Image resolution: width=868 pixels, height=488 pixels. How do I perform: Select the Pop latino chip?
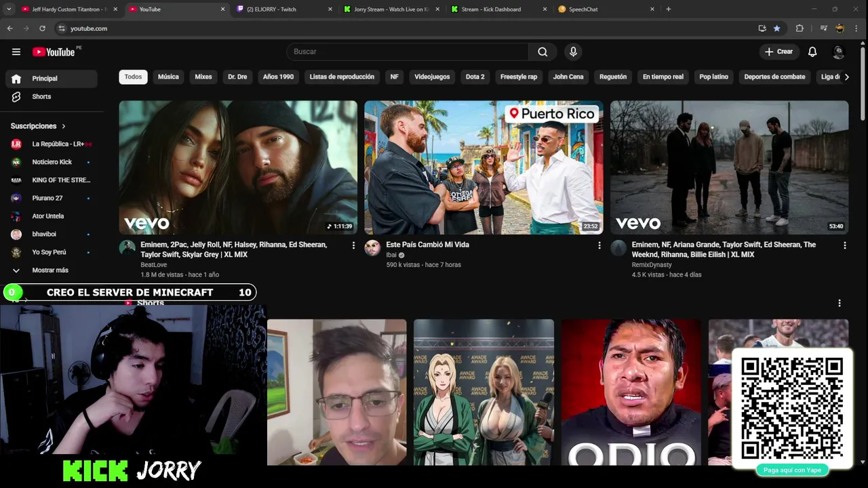pyautogui.click(x=714, y=77)
